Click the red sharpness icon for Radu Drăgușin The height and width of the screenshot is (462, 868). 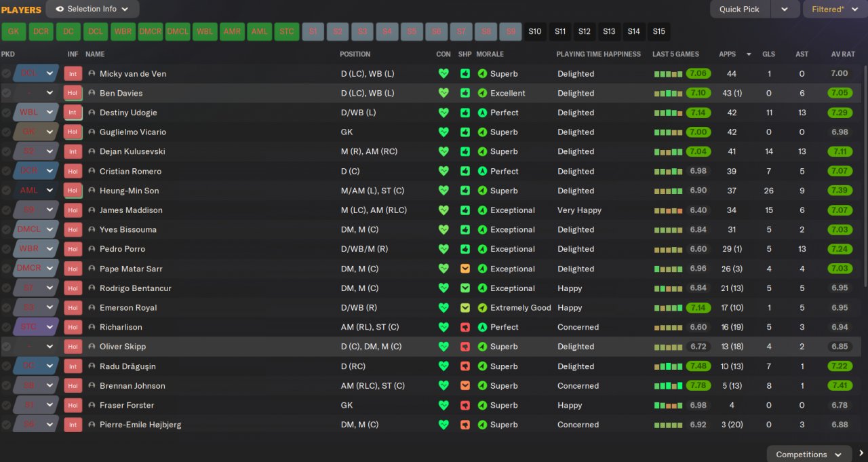pyautogui.click(x=465, y=366)
